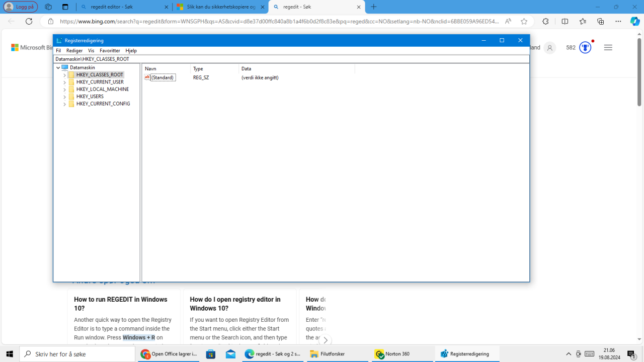644x362 pixels.
Task: Expand the HKEY_LOCAL_MACHINE key arrow
Action: [65, 89]
